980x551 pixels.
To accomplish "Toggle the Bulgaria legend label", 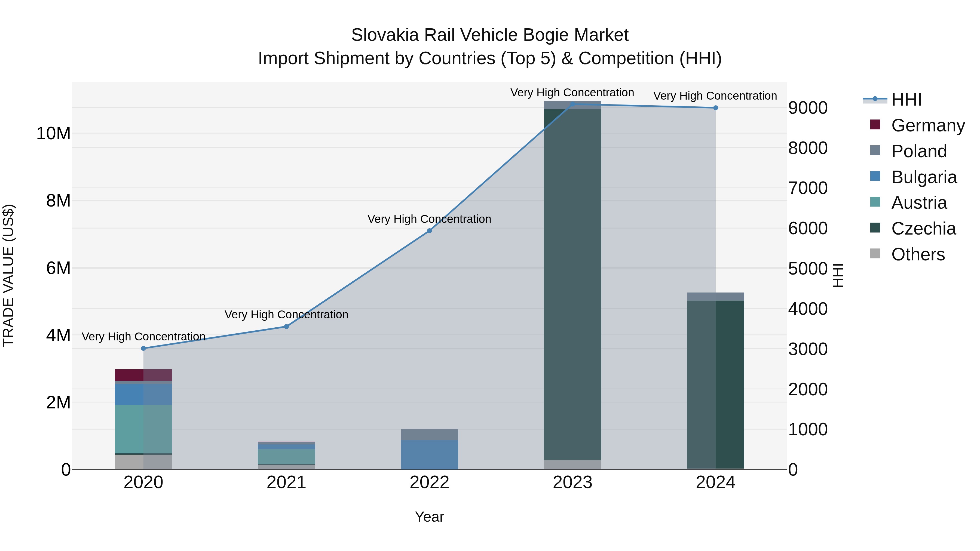I will click(924, 177).
